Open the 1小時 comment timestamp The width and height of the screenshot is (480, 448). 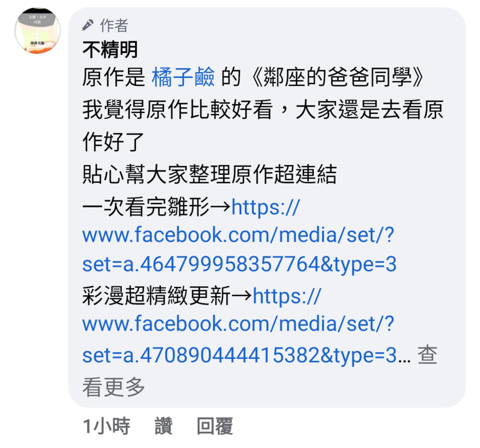click(x=106, y=426)
